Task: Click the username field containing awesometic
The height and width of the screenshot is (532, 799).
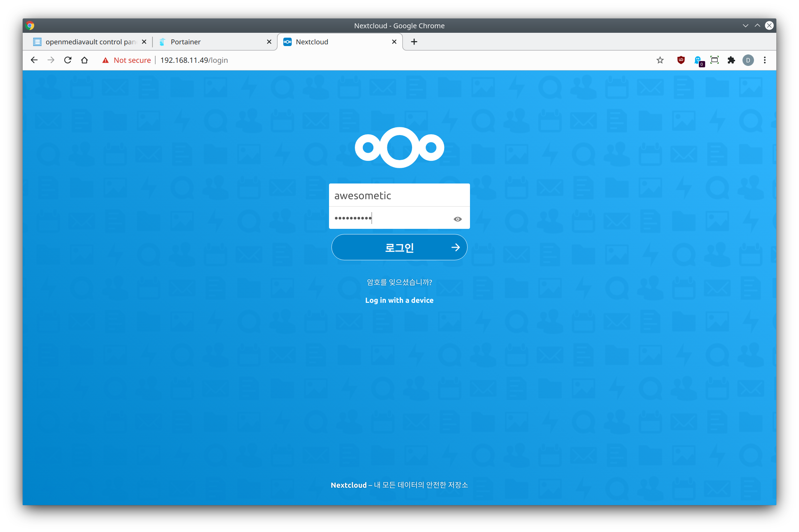Action: (399, 195)
